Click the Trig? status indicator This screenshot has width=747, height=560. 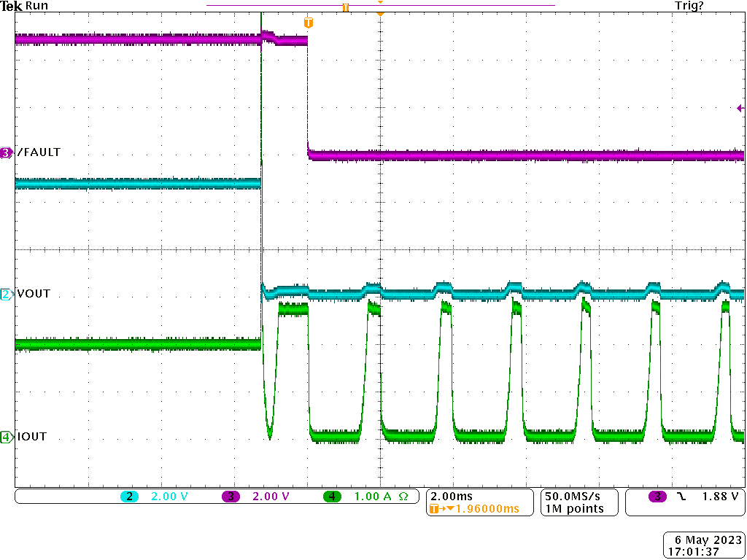pyautogui.click(x=689, y=5)
